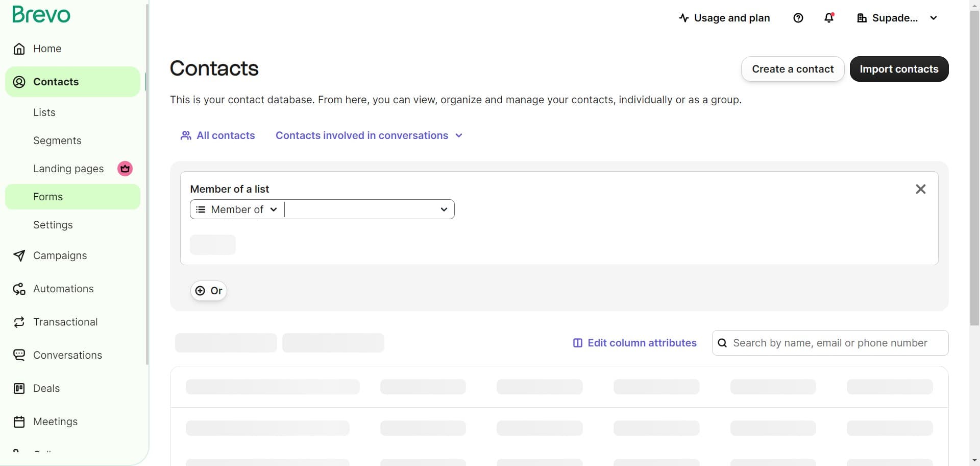Switch to the All contacts tab

(x=217, y=135)
